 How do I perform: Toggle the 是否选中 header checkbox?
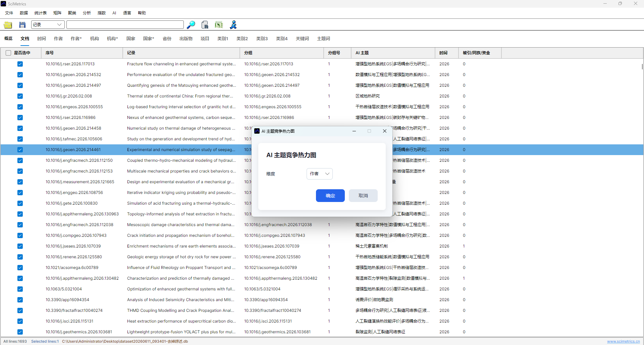point(8,53)
